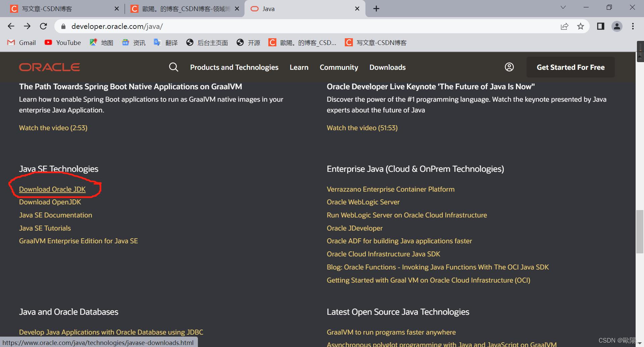
Task: Bookmark this page with star
Action: (581, 26)
